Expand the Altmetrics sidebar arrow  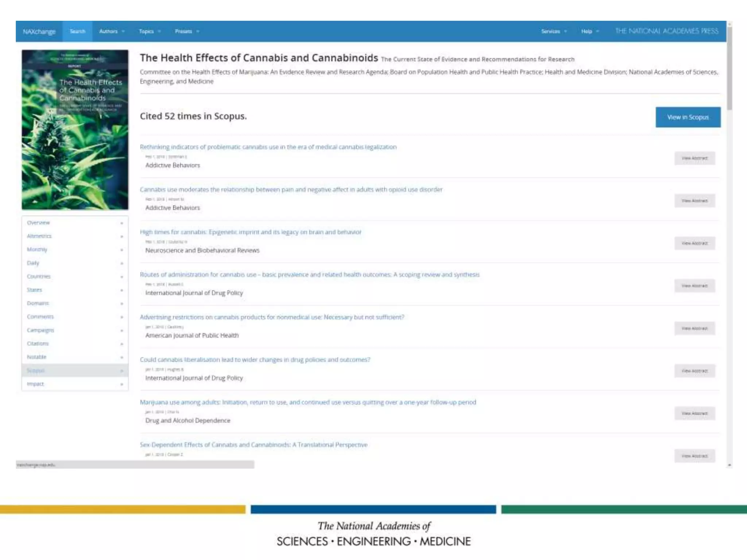(122, 237)
